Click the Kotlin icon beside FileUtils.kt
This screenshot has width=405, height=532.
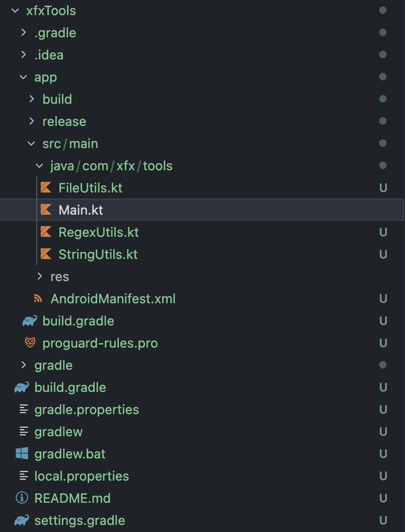(46, 188)
